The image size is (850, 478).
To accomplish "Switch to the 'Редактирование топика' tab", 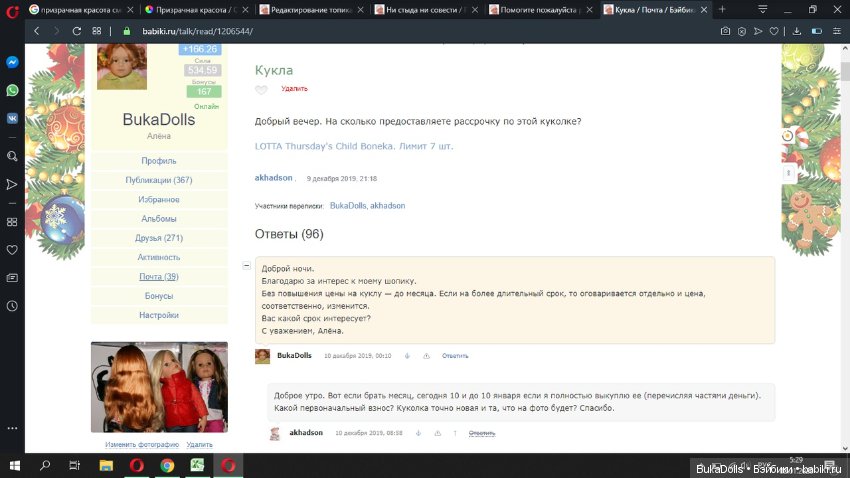I will [x=310, y=9].
